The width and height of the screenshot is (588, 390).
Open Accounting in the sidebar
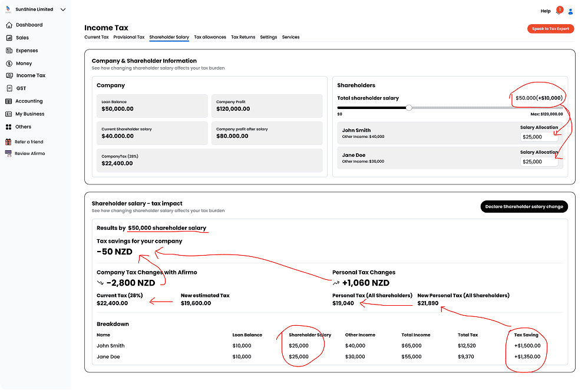[x=29, y=101]
